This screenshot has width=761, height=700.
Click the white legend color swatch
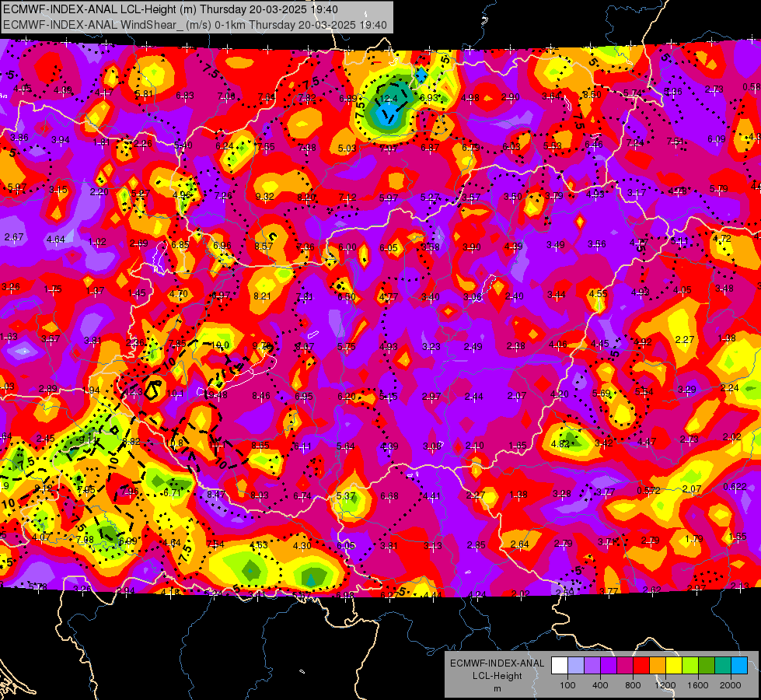tap(560, 665)
